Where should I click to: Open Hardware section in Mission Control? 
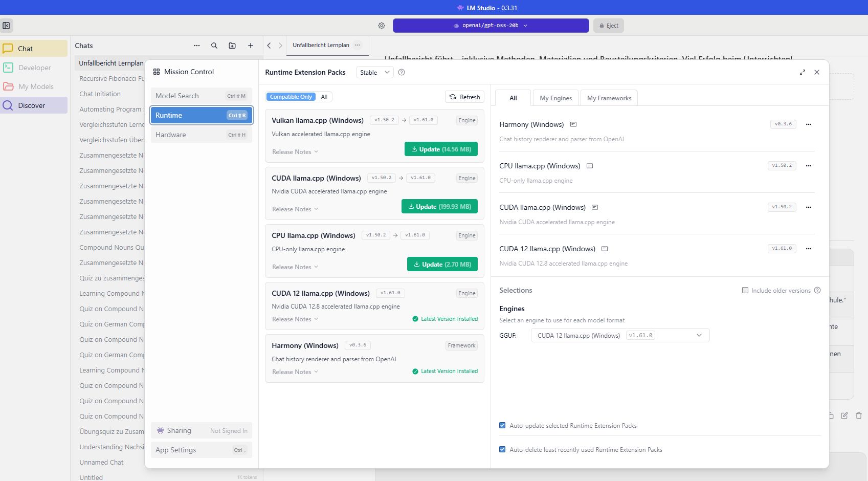(201, 135)
